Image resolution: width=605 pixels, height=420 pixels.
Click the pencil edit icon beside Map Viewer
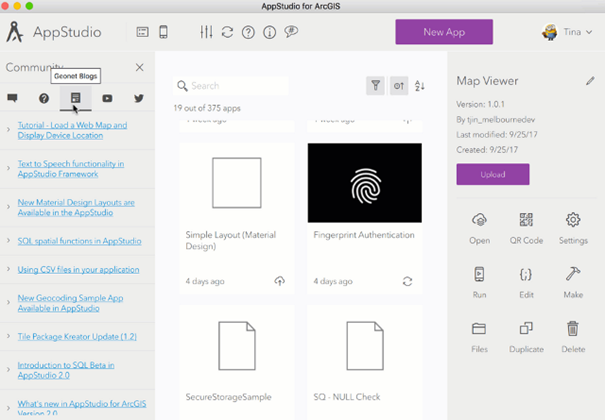tap(590, 81)
